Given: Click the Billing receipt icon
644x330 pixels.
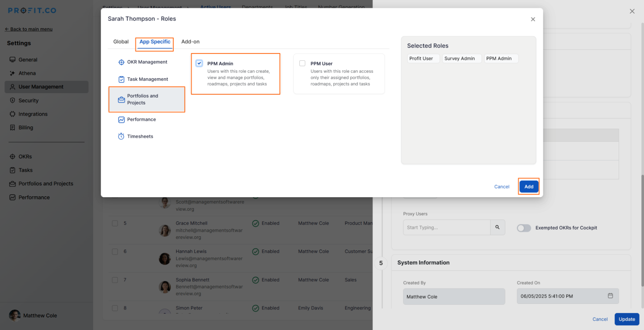Looking at the screenshot, I should [13, 128].
